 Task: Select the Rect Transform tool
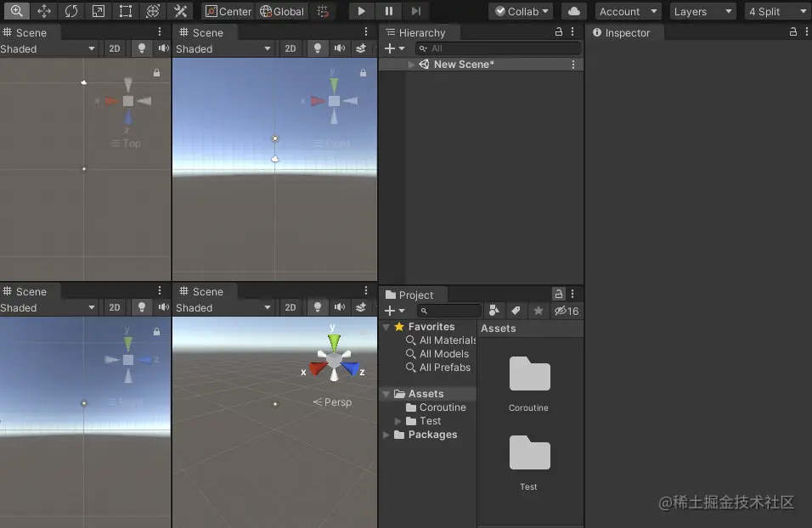click(126, 11)
